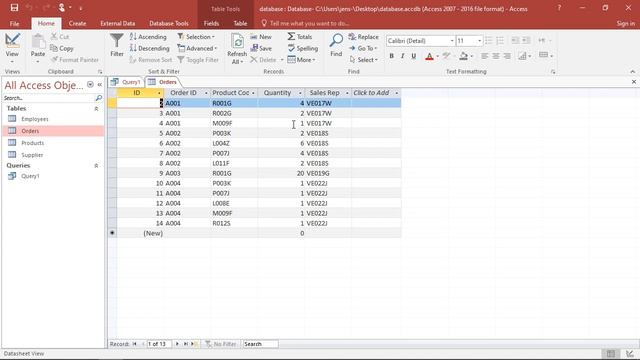
Task: Open the More dropdown in Records
Action: tap(302, 60)
